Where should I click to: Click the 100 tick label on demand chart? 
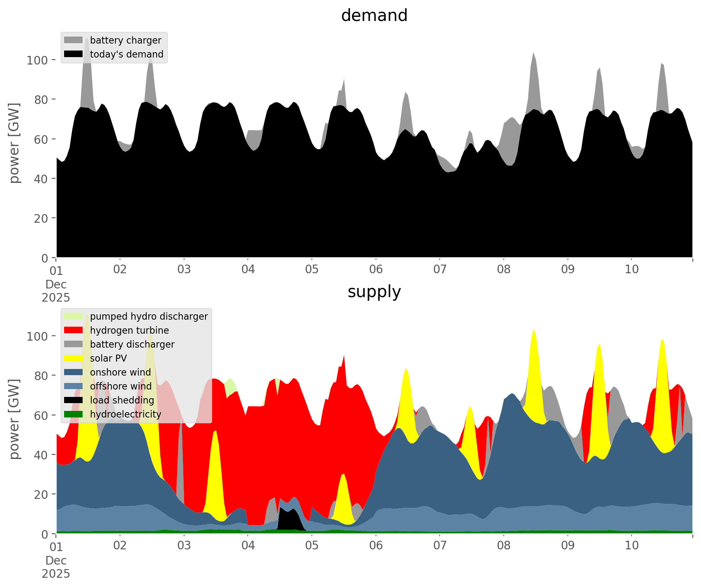pos(37,60)
